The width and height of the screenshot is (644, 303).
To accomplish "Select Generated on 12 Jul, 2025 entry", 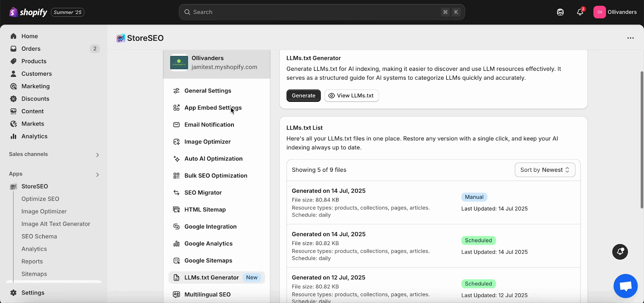I will click(328, 278).
